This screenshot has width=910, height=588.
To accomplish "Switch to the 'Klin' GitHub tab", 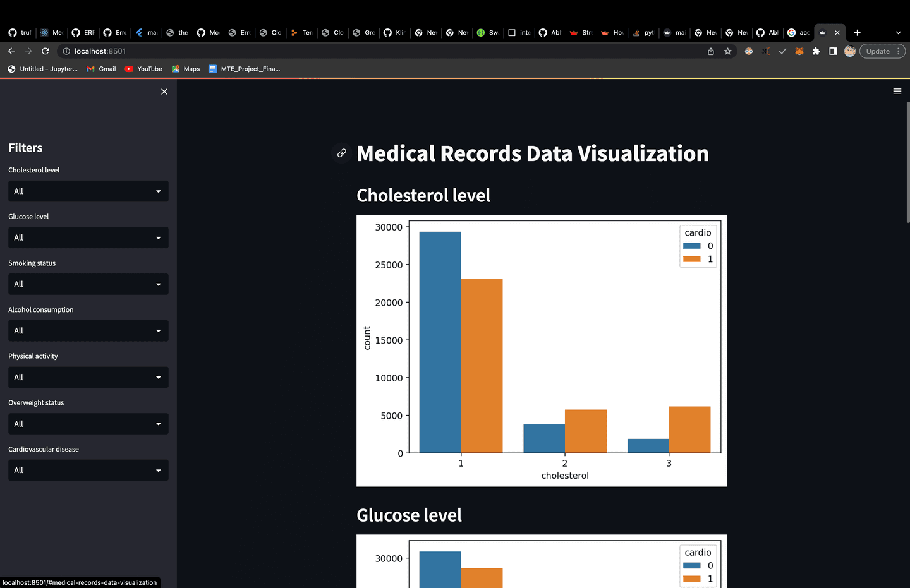I will [x=395, y=32].
